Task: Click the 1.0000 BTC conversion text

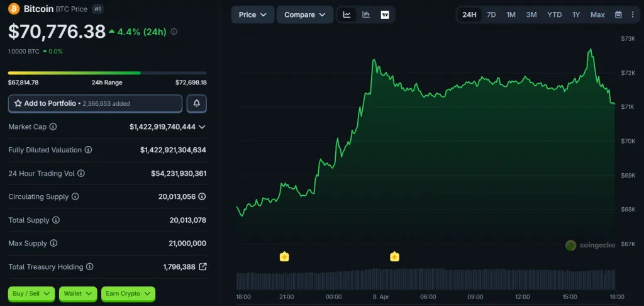Action: 24,52
